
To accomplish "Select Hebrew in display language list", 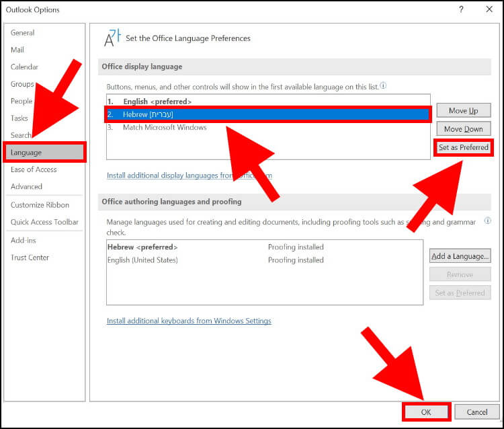I will [268, 114].
